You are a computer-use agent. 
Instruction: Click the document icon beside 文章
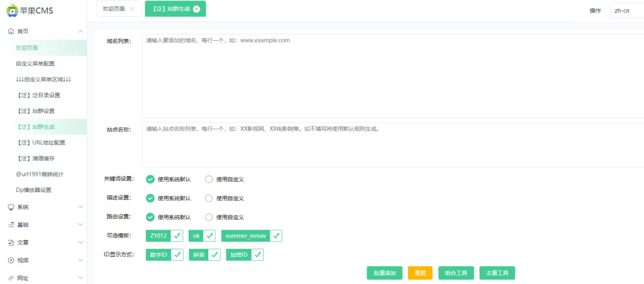pos(11,243)
